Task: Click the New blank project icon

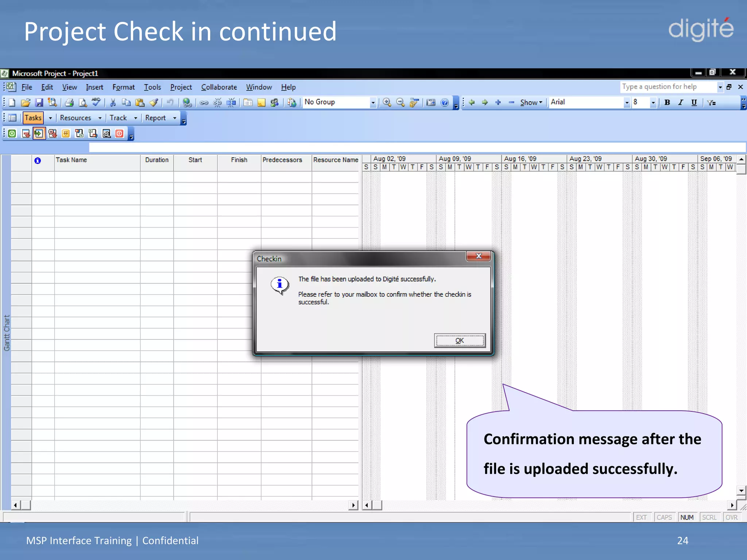Action: tap(12, 102)
